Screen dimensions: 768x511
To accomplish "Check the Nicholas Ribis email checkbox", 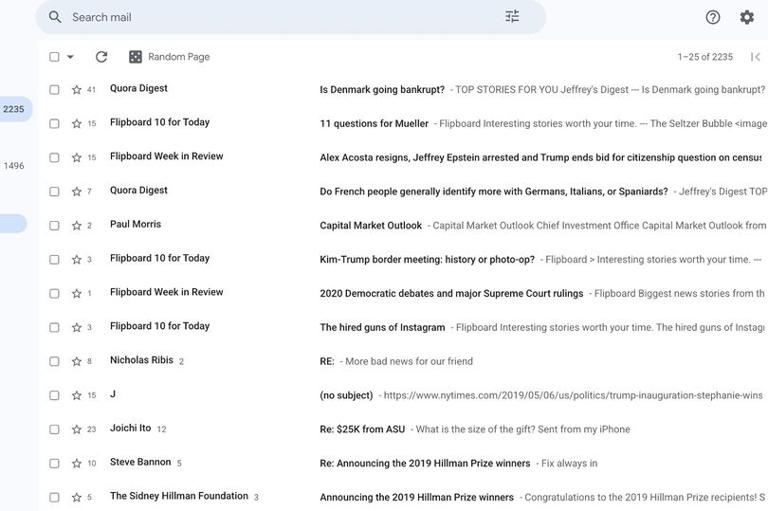I will (54, 361).
